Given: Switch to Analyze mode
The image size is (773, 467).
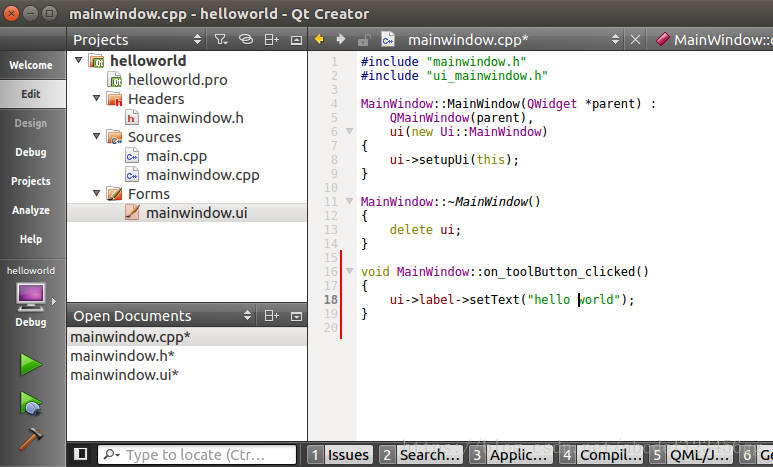Looking at the screenshot, I should (33, 210).
